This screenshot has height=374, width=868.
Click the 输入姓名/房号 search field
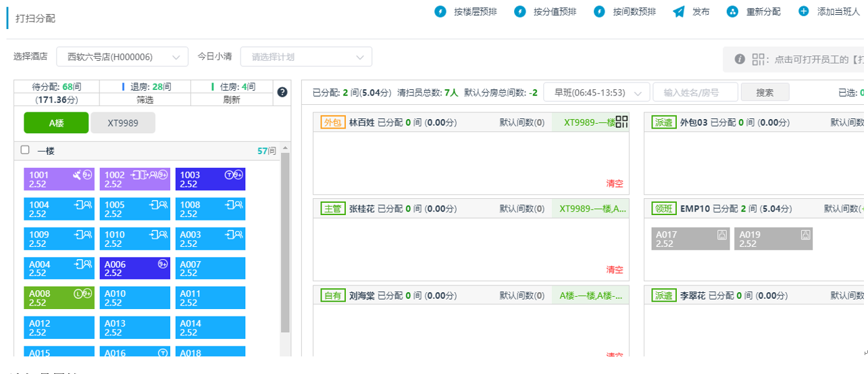click(694, 92)
